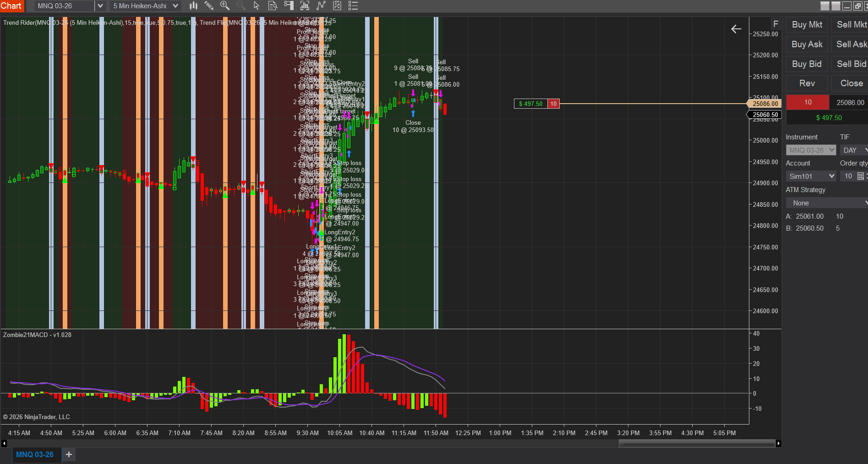Open the bar style (candlestick) menu
Screen dimensions: 868x464
[x=193, y=6]
